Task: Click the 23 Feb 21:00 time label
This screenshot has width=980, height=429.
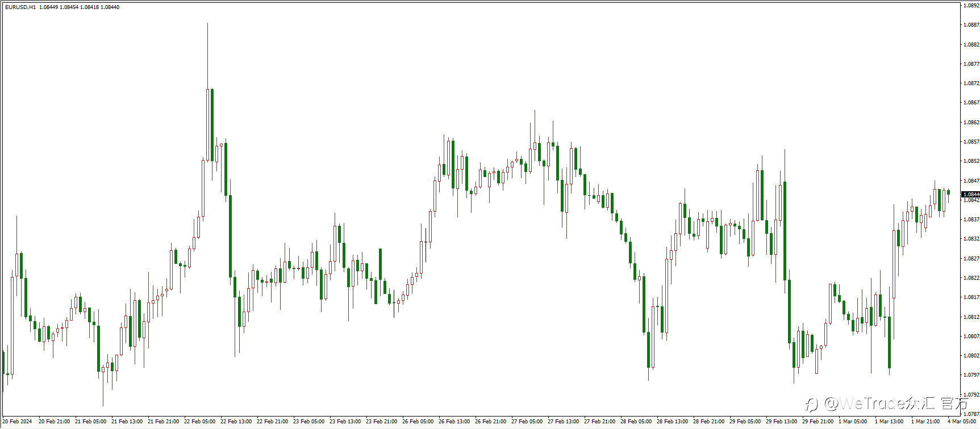Action: click(x=381, y=422)
